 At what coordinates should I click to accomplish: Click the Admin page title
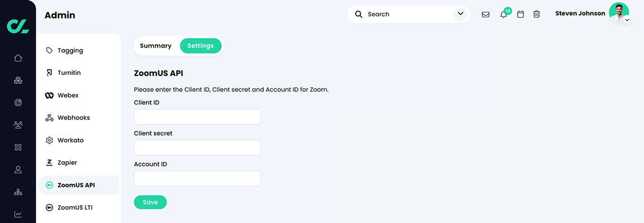[60, 16]
